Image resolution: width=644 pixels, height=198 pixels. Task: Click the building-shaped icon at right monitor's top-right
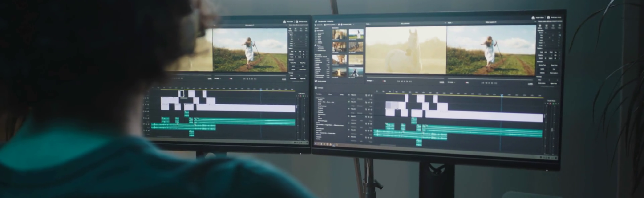pyautogui.click(x=533, y=18)
